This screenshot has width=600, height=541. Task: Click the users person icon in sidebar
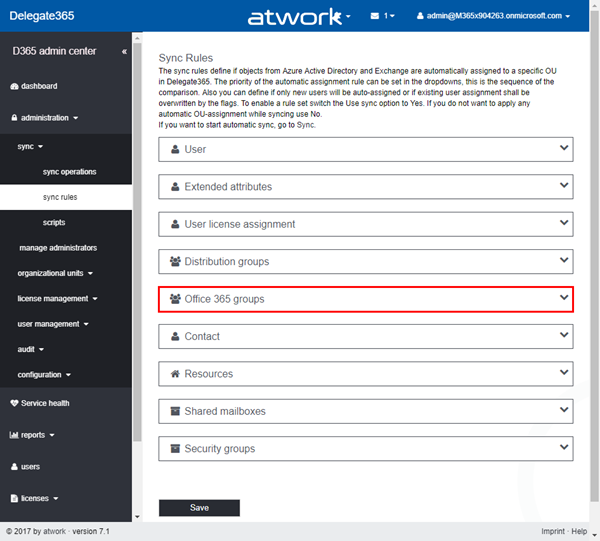[14, 467]
